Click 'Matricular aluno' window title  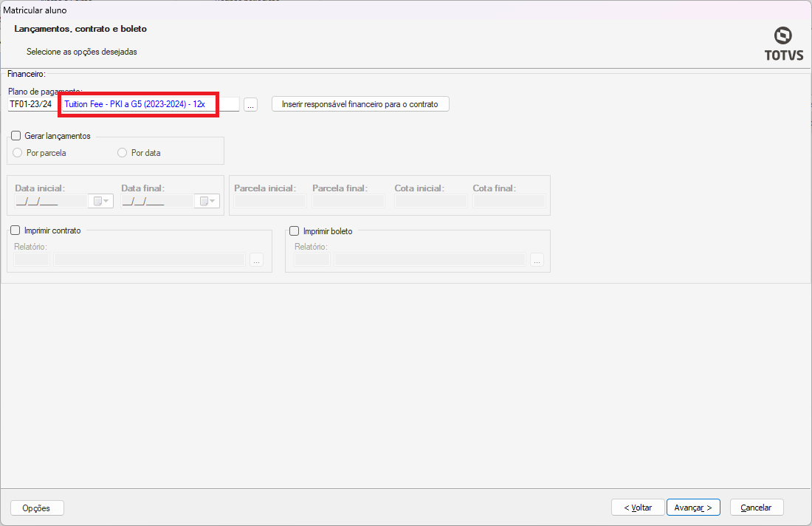35,10
